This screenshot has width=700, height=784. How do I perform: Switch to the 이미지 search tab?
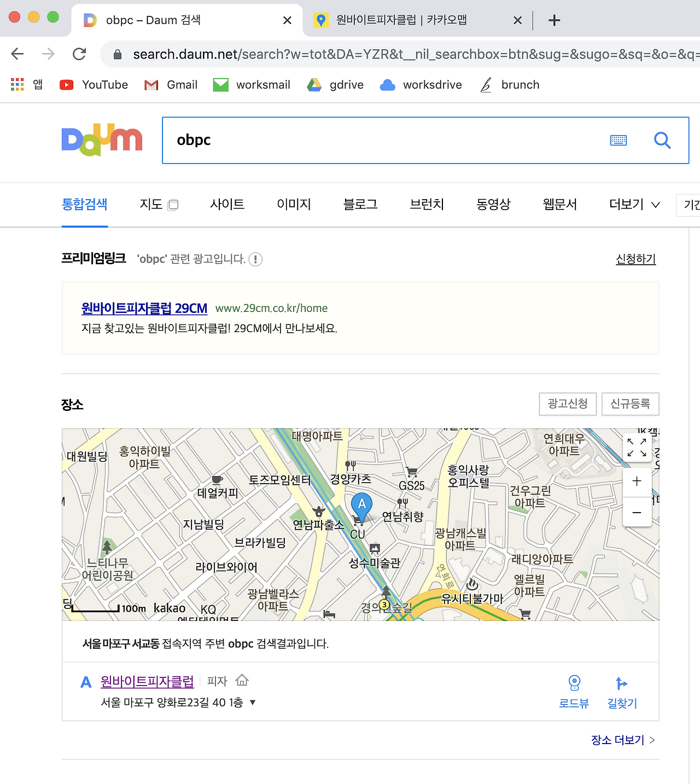pyautogui.click(x=293, y=205)
